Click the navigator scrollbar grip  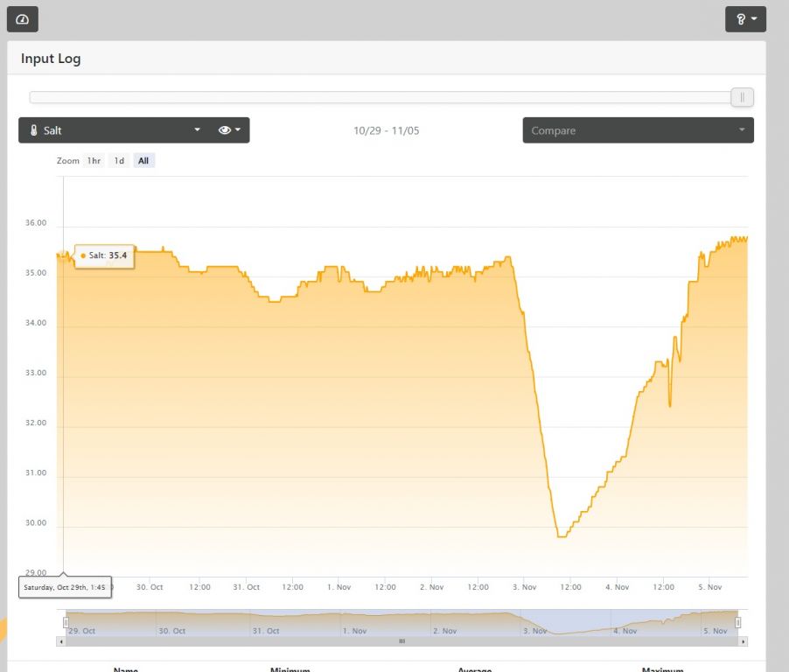(x=401, y=641)
